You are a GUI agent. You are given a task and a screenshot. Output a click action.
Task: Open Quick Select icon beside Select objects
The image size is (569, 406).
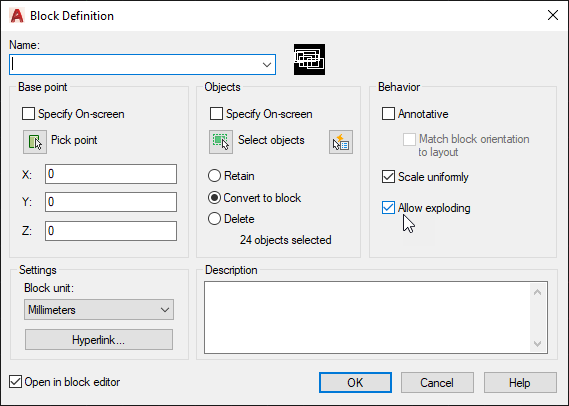[x=341, y=142]
